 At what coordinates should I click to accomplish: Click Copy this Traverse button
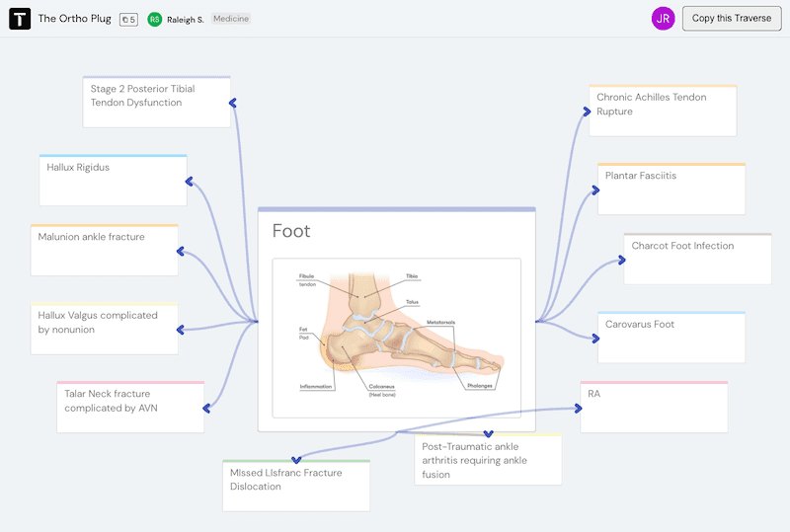pos(732,18)
